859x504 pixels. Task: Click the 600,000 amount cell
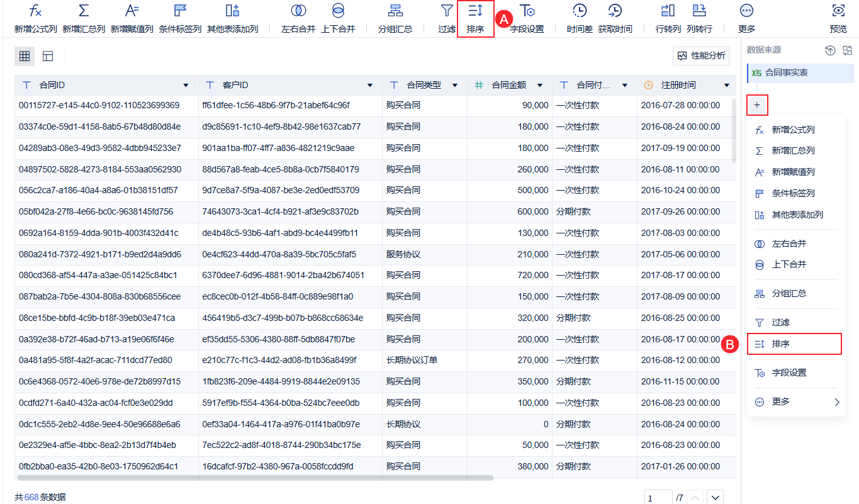click(x=510, y=212)
